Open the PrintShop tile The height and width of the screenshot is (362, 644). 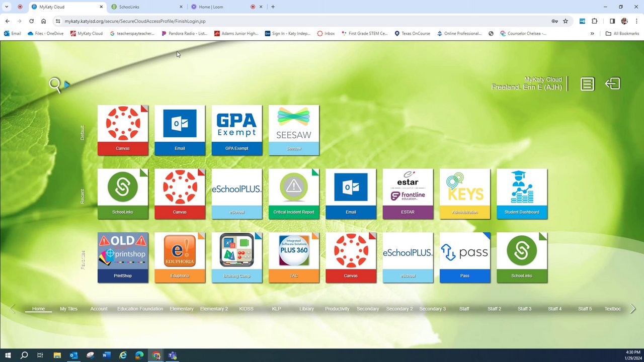(123, 257)
